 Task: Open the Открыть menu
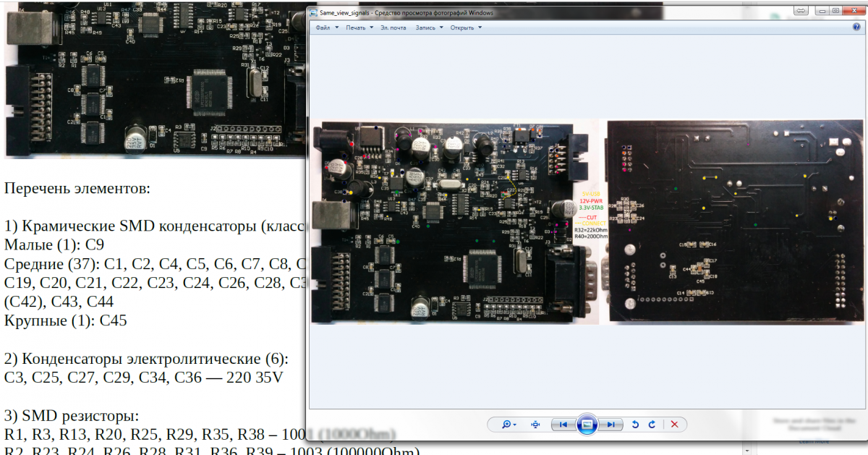[466, 27]
